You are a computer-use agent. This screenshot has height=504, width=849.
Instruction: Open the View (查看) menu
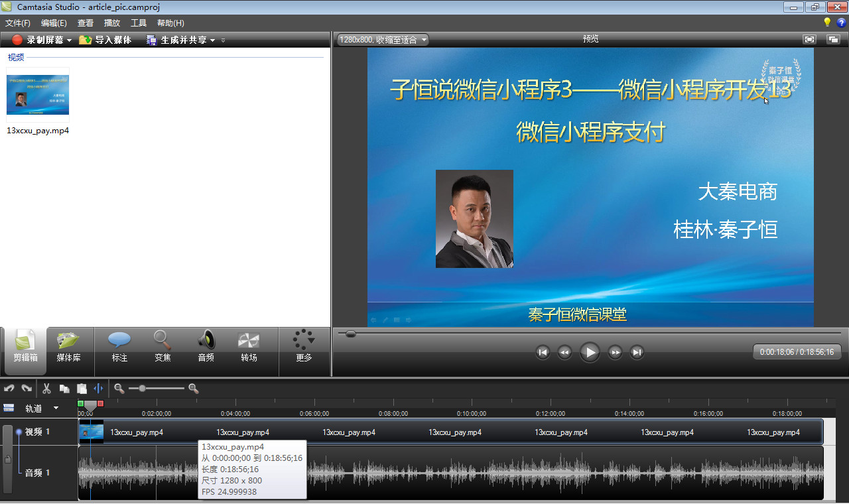tap(86, 23)
